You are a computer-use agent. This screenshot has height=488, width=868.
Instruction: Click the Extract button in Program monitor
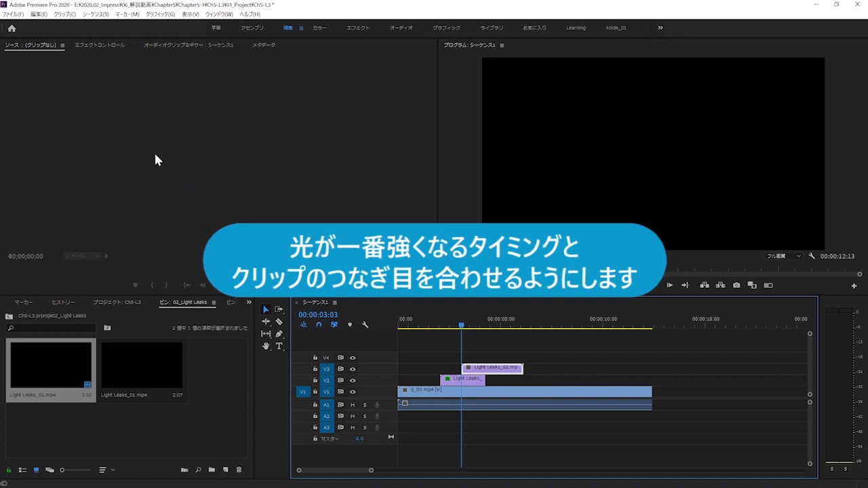(x=720, y=285)
